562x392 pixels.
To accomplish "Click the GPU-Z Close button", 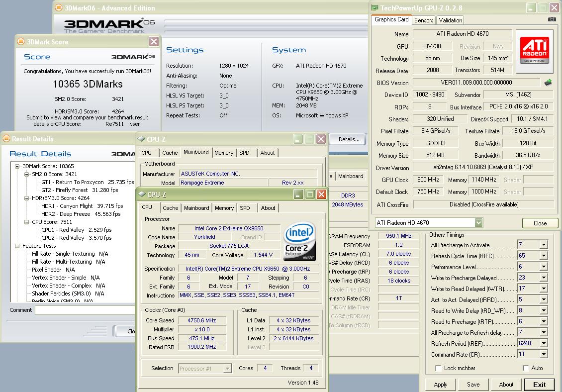I will (x=540, y=223).
